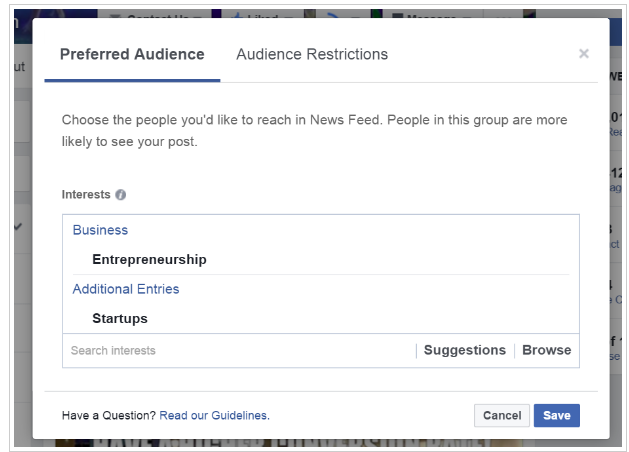The height and width of the screenshot is (452, 629).
Task: Select the Additional Entries heading
Action: pyautogui.click(x=126, y=289)
